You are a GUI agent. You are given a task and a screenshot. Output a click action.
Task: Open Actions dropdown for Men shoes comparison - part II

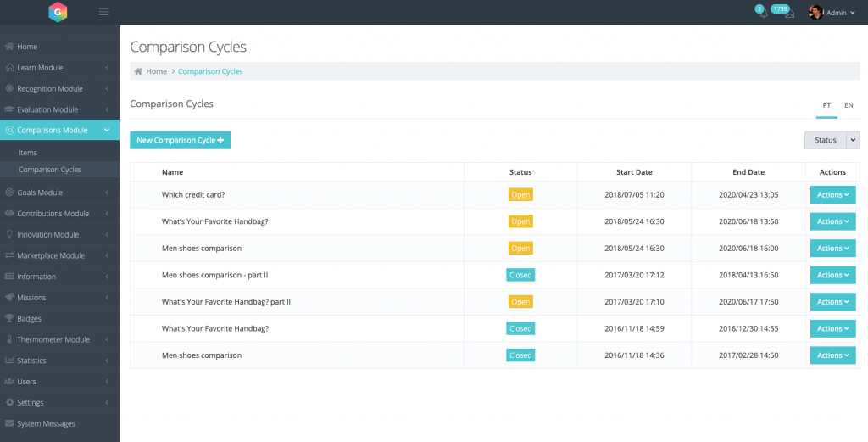pos(832,275)
